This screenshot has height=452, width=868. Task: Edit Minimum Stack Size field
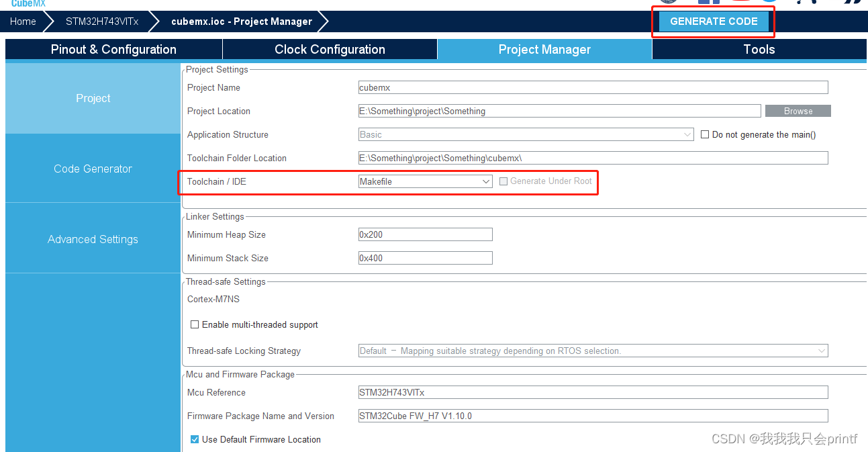[x=425, y=258]
